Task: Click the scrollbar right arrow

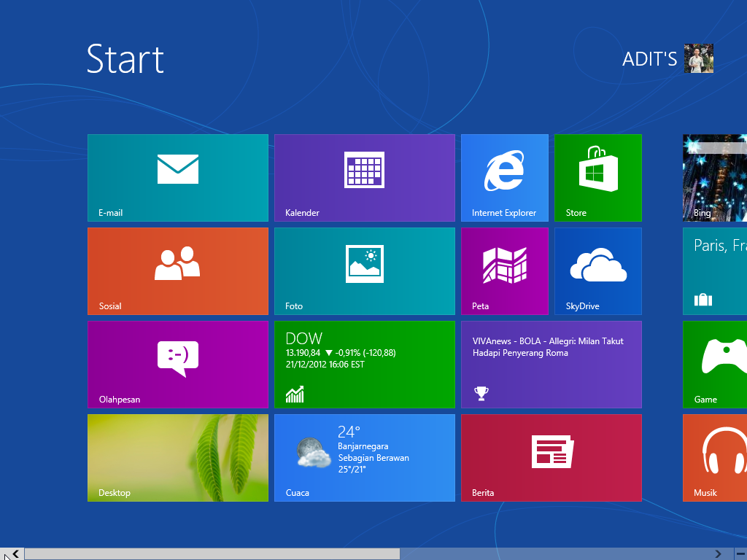Action: click(718, 554)
